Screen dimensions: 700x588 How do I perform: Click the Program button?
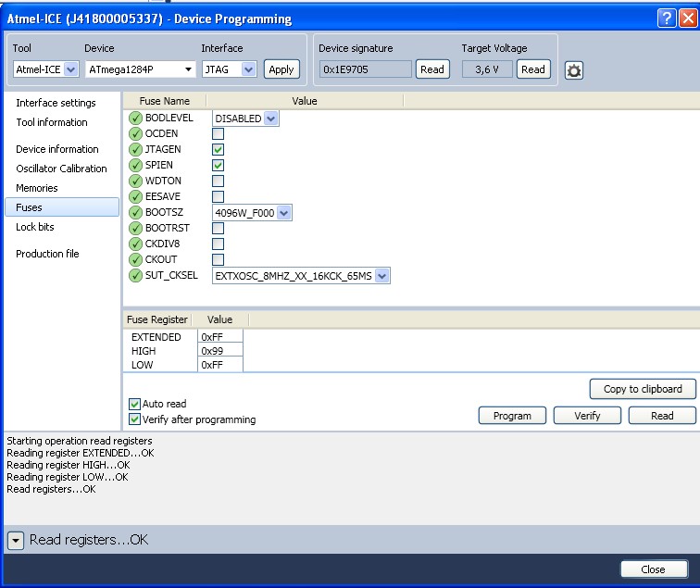(x=512, y=416)
